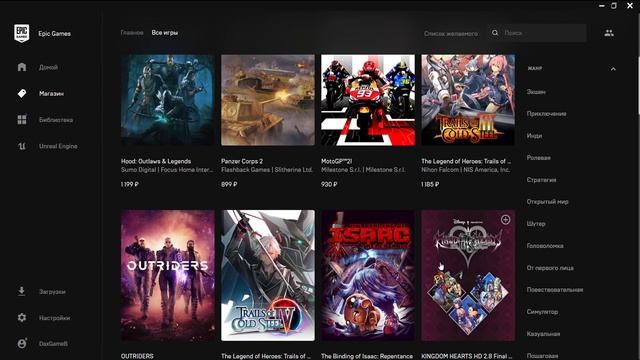The height and width of the screenshot is (360, 640).
Task: Open Домой in the sidebar
Action: (x=48, y=67)
